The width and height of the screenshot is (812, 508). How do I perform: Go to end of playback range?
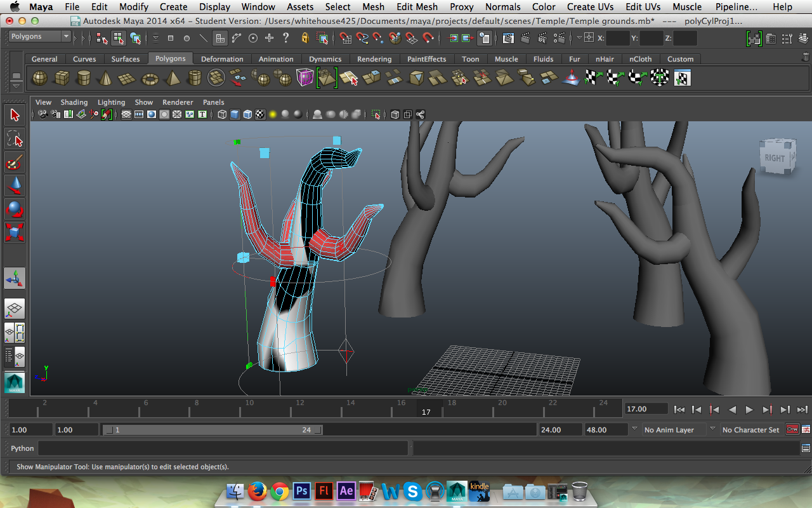(x=802, y=410)
